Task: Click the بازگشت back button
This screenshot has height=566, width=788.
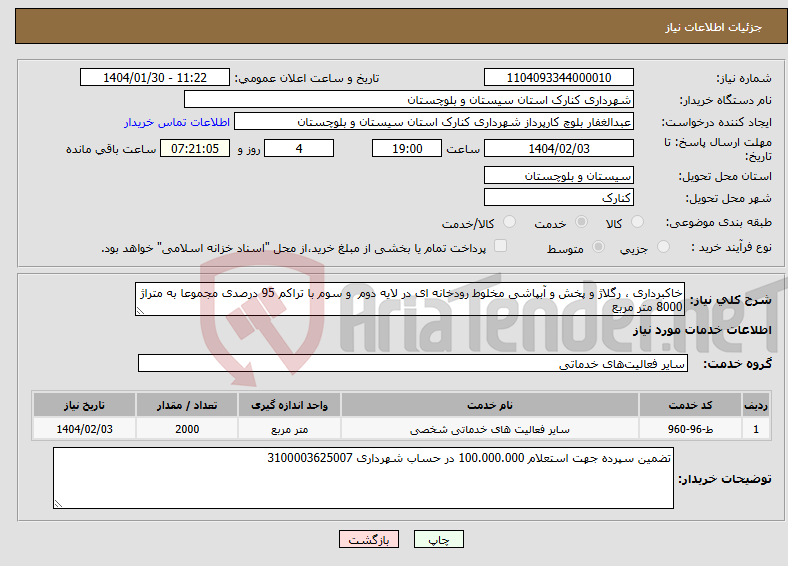Action: (x=369, y=539)
